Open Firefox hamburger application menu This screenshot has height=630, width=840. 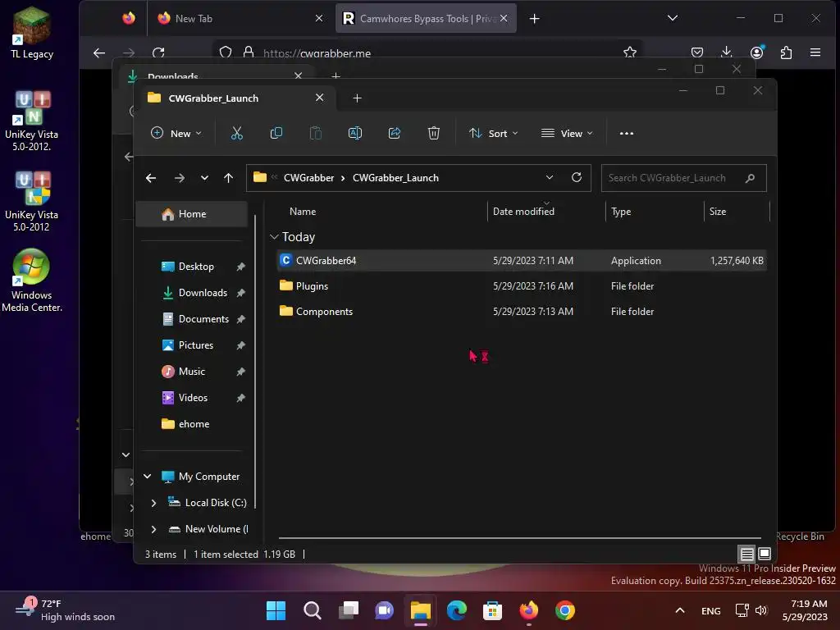tap(815, 52)
